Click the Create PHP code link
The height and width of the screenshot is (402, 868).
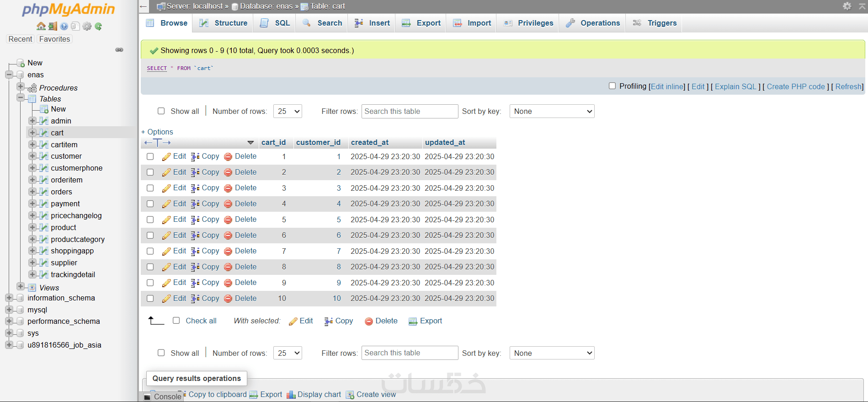(796, 86)
